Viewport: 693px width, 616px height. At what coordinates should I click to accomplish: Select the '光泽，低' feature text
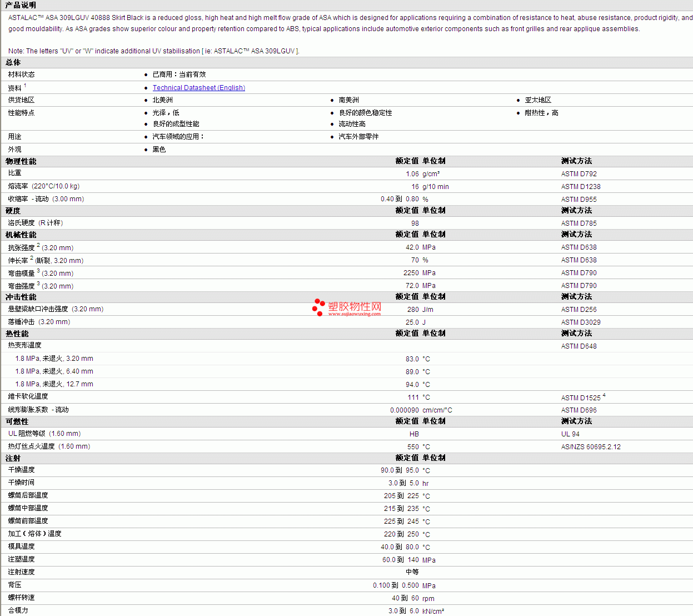166,113
